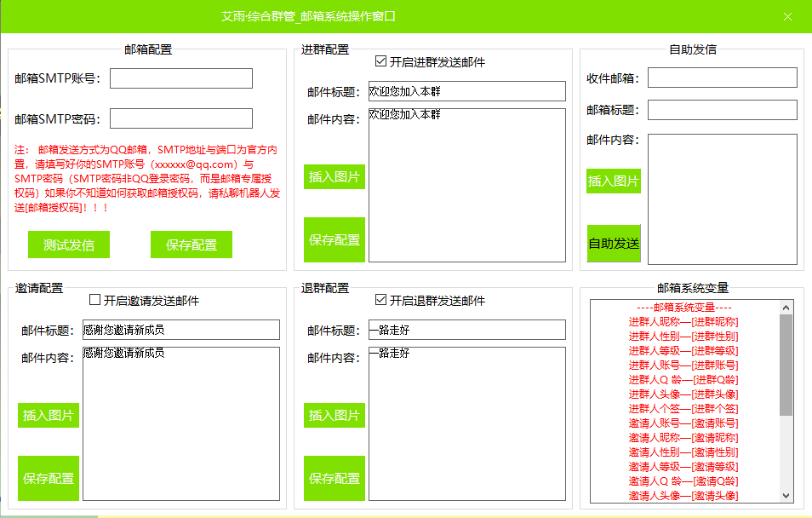Enable the 开启邀请发送邮件 checkbox
The width and height of the screenshot is (812, 518).
(94, 300)
